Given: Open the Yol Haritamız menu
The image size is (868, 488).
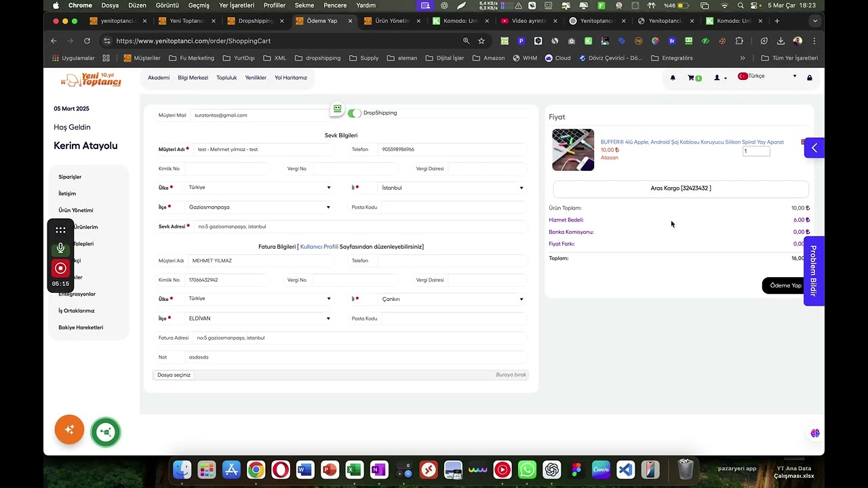Looking at the screenshot, I should (291, 78).
